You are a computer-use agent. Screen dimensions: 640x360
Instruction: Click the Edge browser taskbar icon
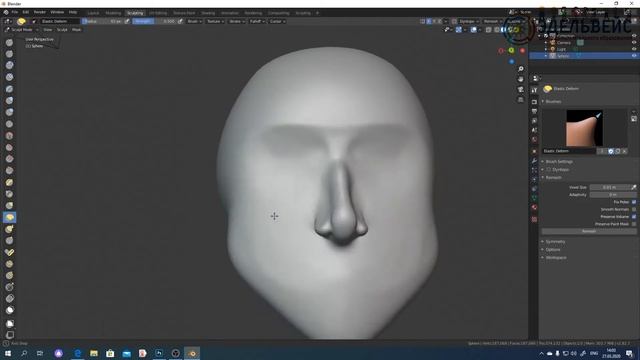point(78,353)
